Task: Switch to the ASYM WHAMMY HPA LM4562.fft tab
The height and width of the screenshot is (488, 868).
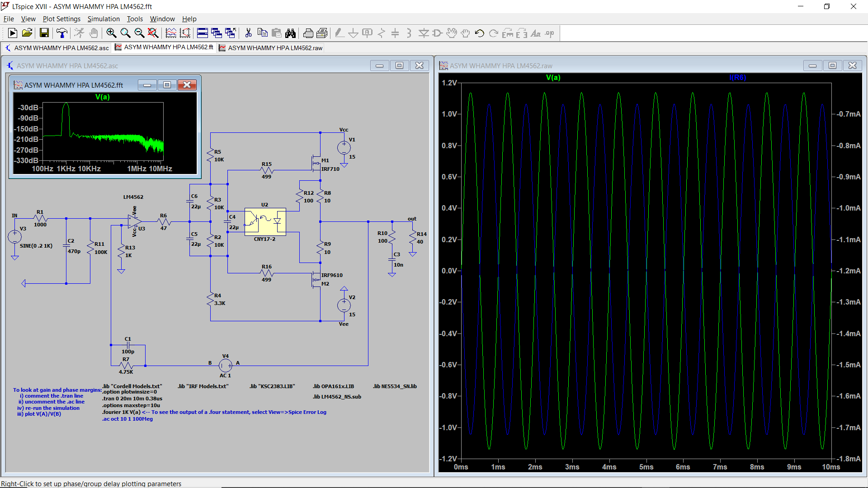Action: 164,47
